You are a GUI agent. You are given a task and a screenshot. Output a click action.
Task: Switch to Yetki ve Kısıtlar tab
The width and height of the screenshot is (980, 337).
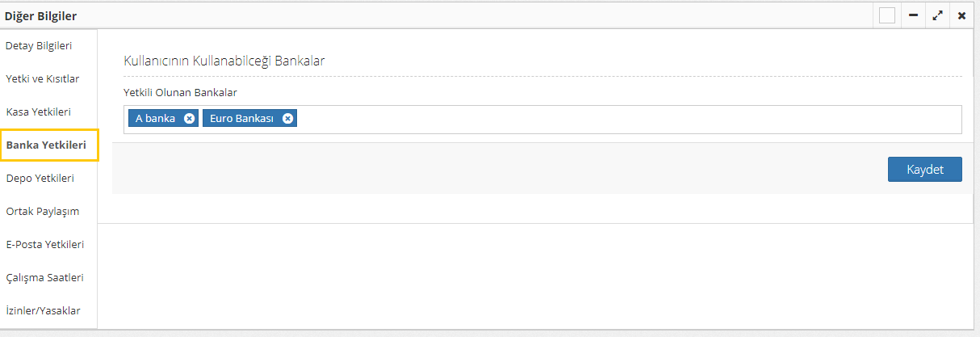(x=42, y=78)
